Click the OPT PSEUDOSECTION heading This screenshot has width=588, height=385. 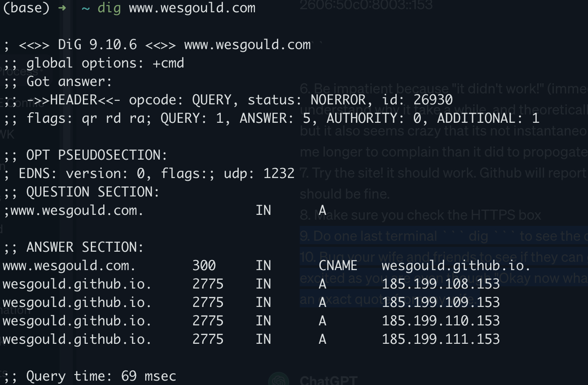(97, 155)
